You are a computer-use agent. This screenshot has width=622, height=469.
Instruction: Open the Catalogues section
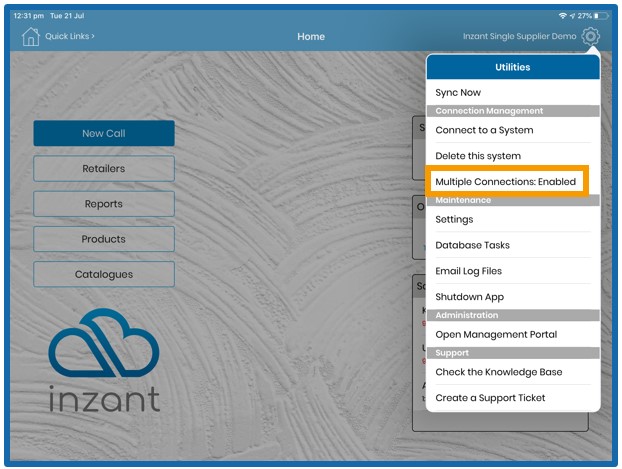104,274
